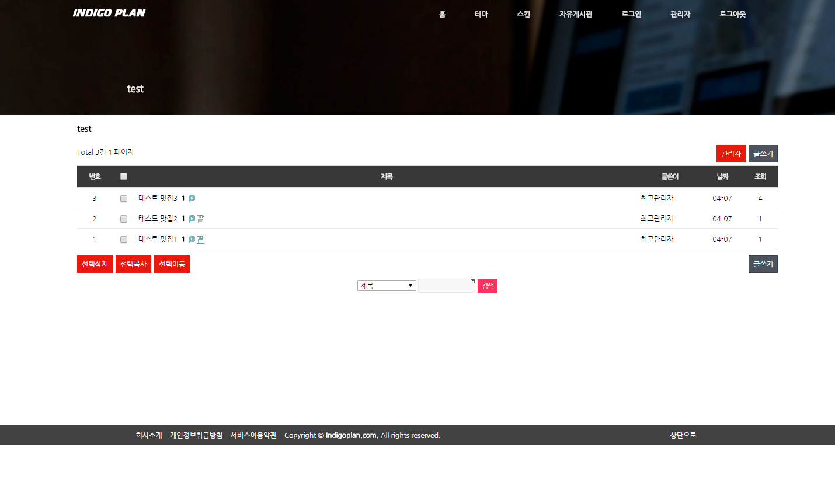Focus the search keyword input field
The width and height of the screenshot is (835, 504).
[x=447, y=286]
